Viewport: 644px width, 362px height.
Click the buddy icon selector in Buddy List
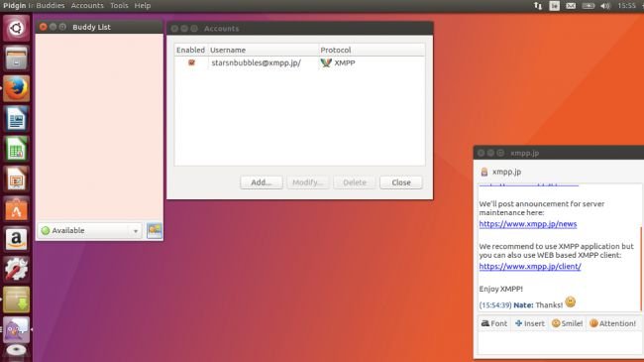click(x=155, y=230)
